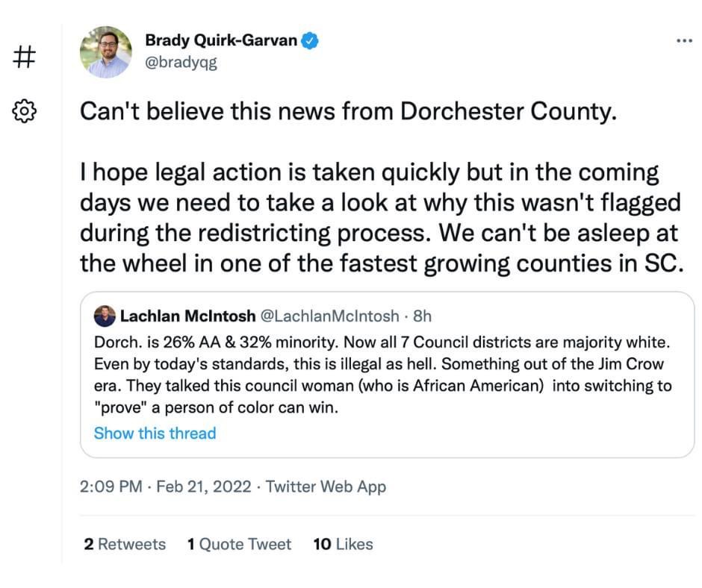Click Lachlan McIntosh's small avatar
The width and height of the screenshot is (702, 588).
point(105,316)
